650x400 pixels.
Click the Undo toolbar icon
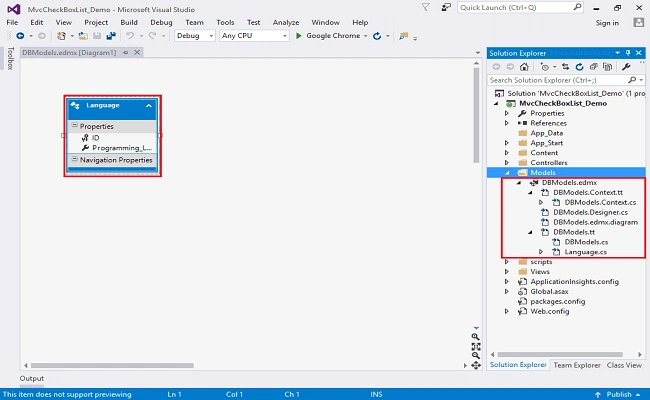(x=130, y=36)
